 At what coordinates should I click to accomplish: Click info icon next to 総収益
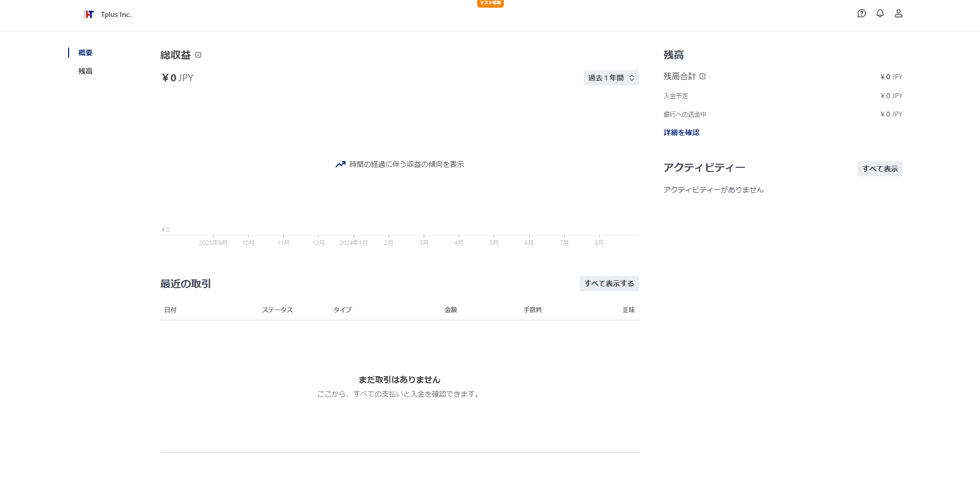pos(198,55)
